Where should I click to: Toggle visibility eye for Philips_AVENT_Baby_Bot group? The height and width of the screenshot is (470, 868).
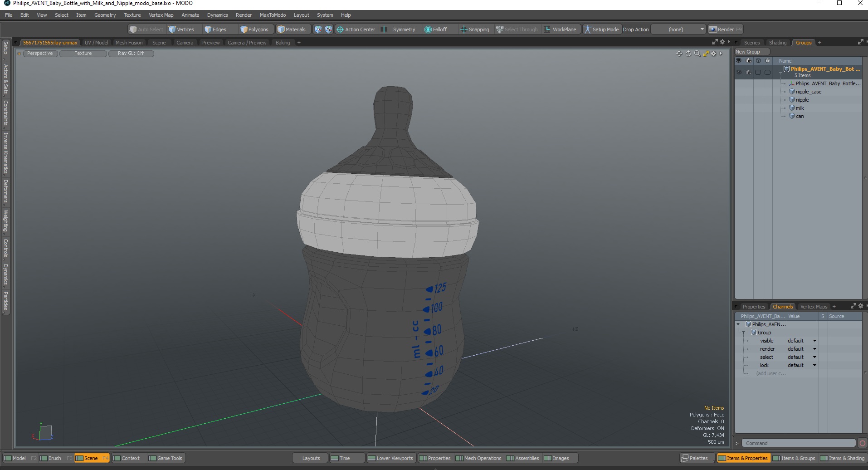pos(739,72)
